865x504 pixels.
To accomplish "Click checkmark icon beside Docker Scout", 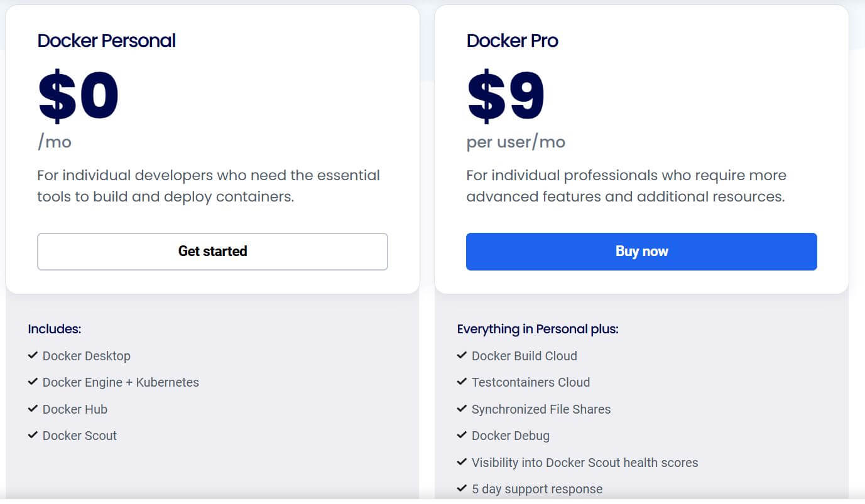I will (x=33, y=435).
